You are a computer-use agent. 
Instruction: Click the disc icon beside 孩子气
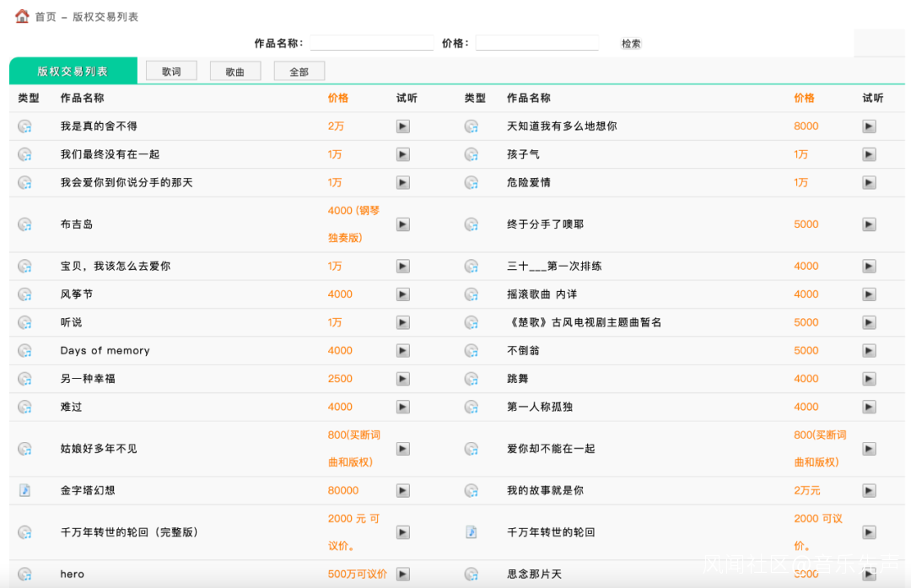point(472,155)
